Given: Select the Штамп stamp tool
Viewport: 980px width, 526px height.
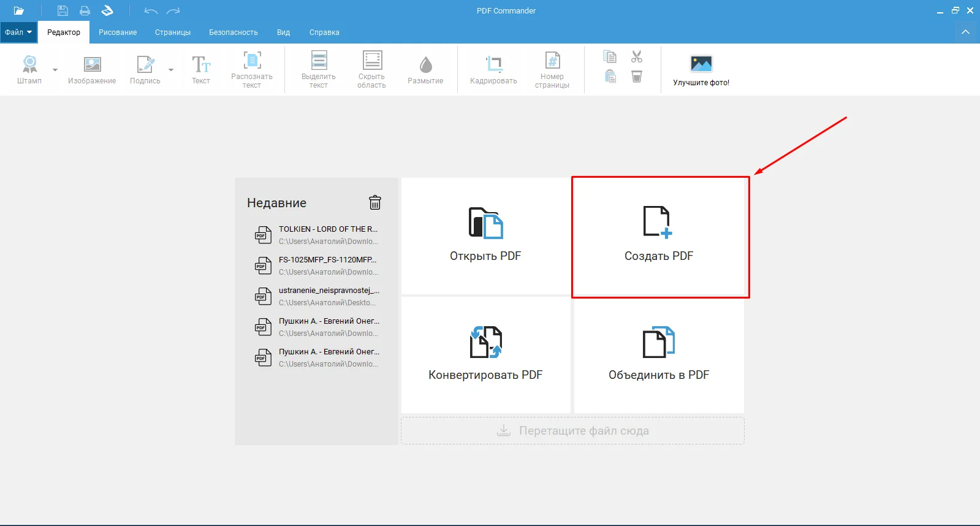Looking at the screenshot, I should pyautogui.click(x=29, y=69).
